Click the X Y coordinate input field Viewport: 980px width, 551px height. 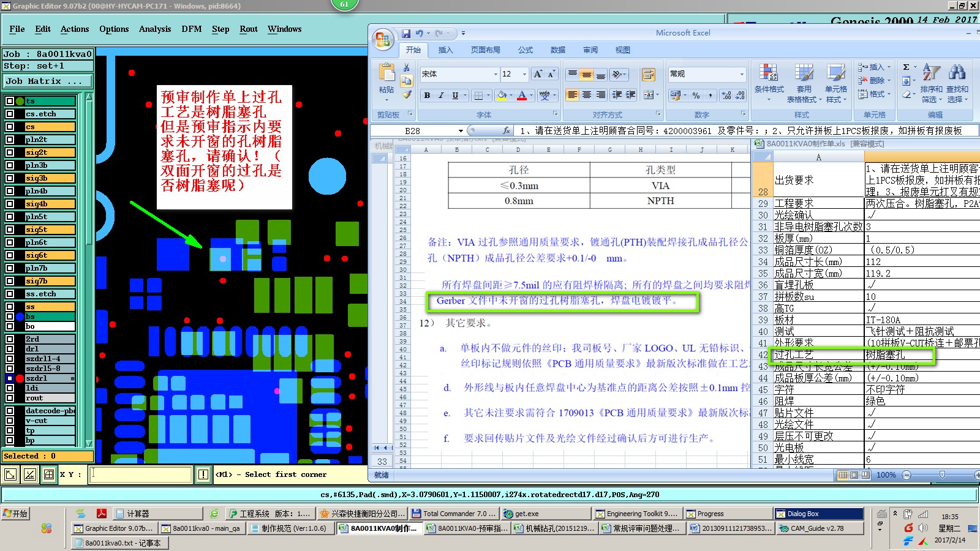click(x=141, y=474)
